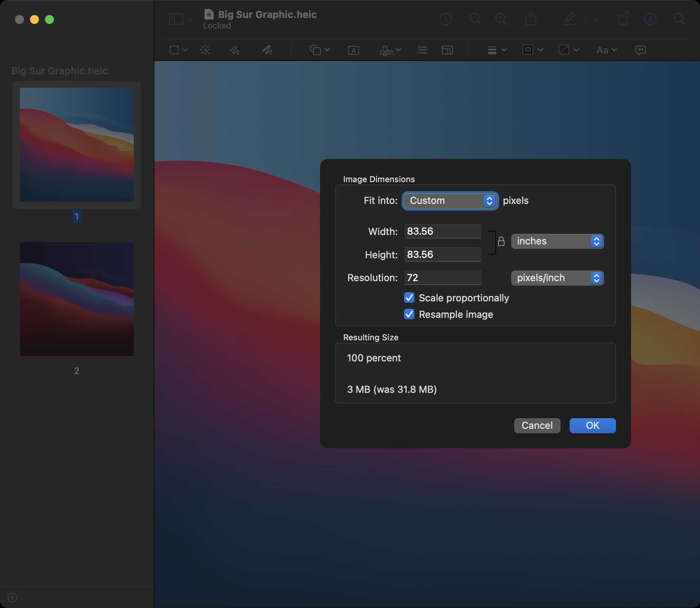Open the sidebar view options chevron
The image size is (700, 608).
pos(190,19)
